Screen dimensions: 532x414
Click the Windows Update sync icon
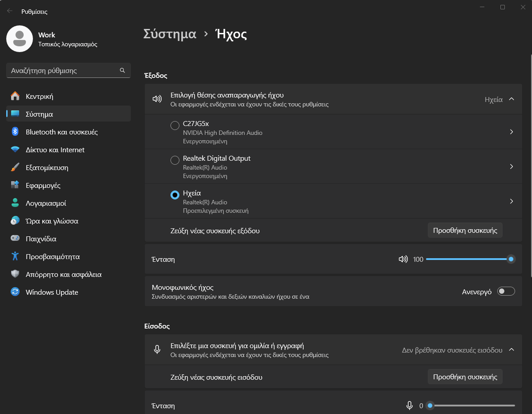15,292
